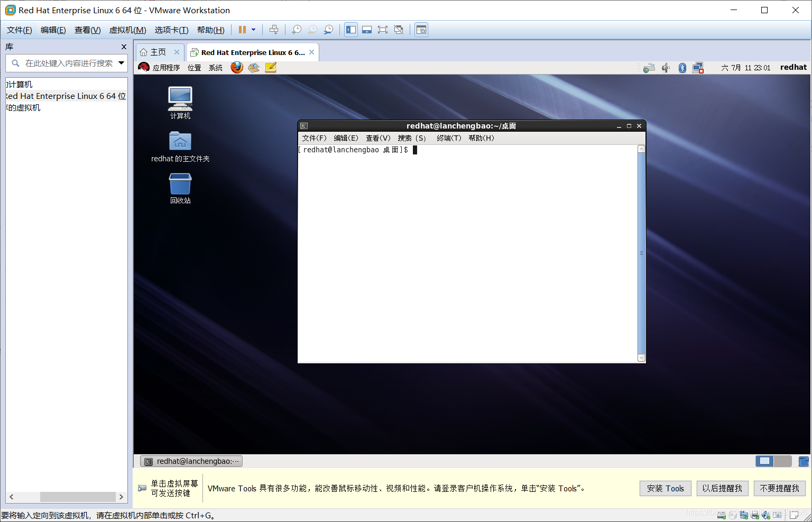
Task: Close the 库 library panel
Action: point(124,47)
